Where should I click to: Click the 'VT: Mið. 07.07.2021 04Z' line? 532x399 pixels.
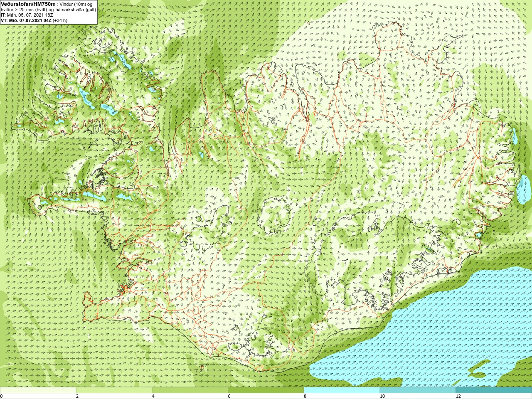34,20
